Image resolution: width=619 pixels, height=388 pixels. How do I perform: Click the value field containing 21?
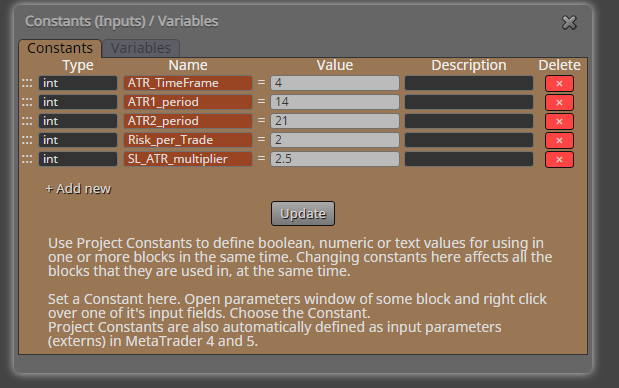pos(335,121)
